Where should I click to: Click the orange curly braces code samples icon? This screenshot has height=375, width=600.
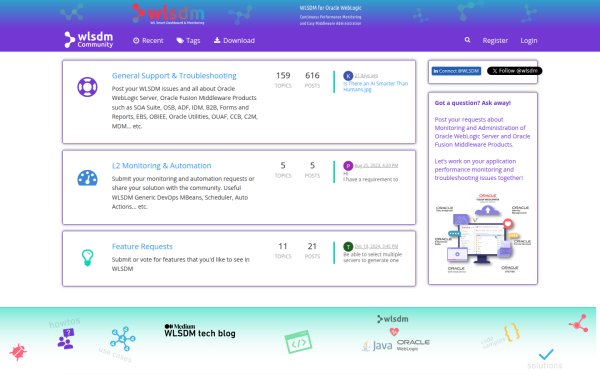(x=512, y=332)
